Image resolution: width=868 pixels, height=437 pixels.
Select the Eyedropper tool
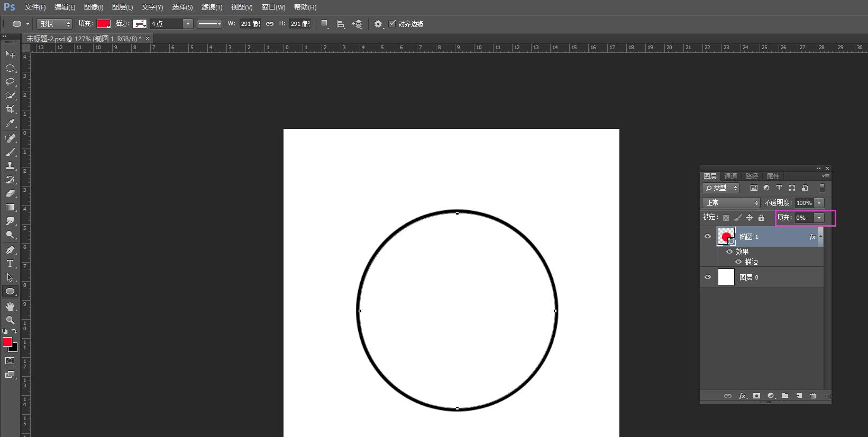point(10,123)
